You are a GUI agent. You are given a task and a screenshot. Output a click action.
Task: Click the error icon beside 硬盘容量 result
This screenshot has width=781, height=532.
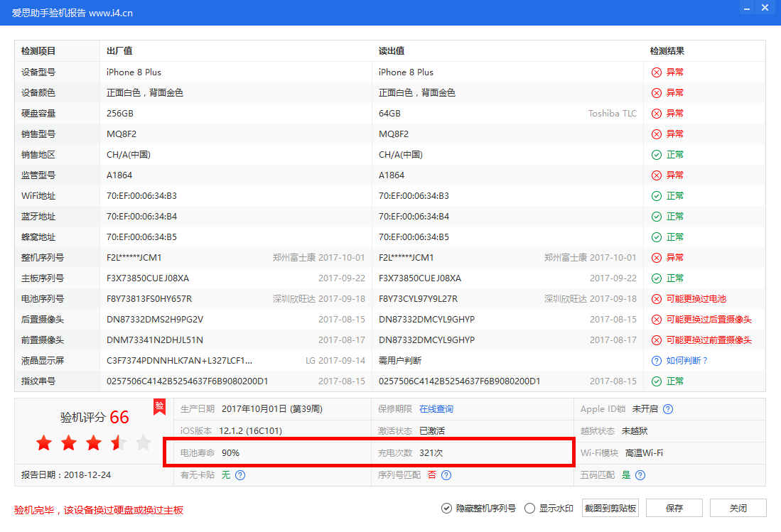point(655,113)
